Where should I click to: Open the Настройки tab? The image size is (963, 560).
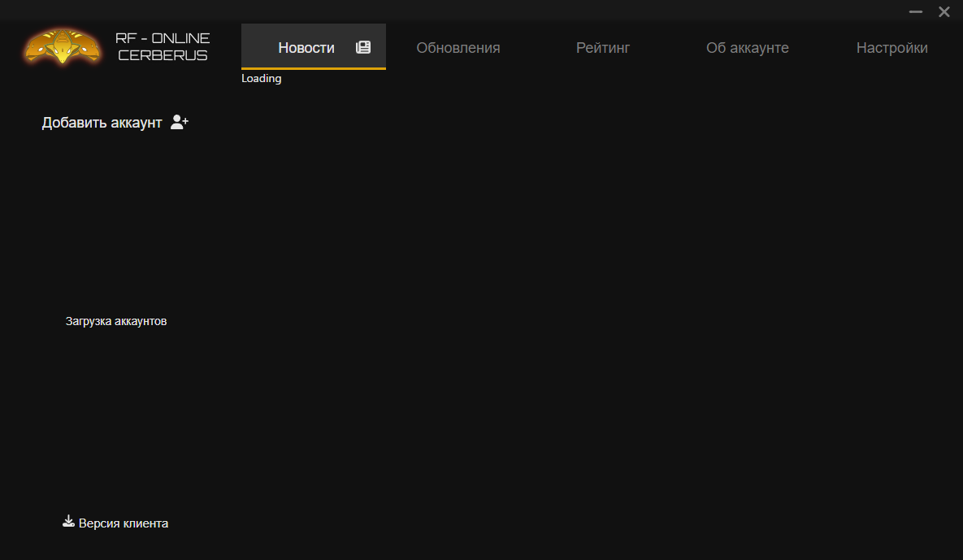click(891, 48)
